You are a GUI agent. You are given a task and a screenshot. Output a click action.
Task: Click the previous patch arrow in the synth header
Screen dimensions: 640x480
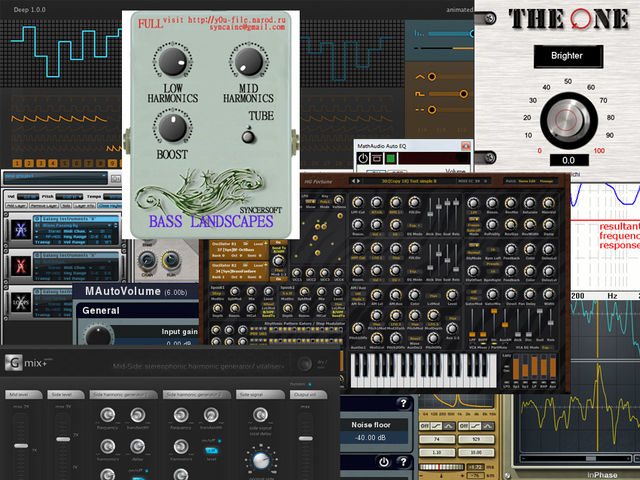point(354,181)
